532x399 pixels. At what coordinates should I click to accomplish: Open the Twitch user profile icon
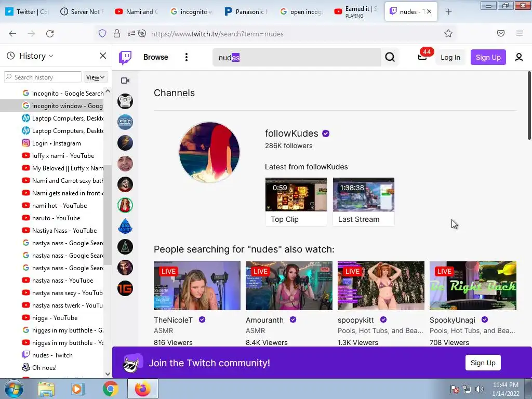519,57
